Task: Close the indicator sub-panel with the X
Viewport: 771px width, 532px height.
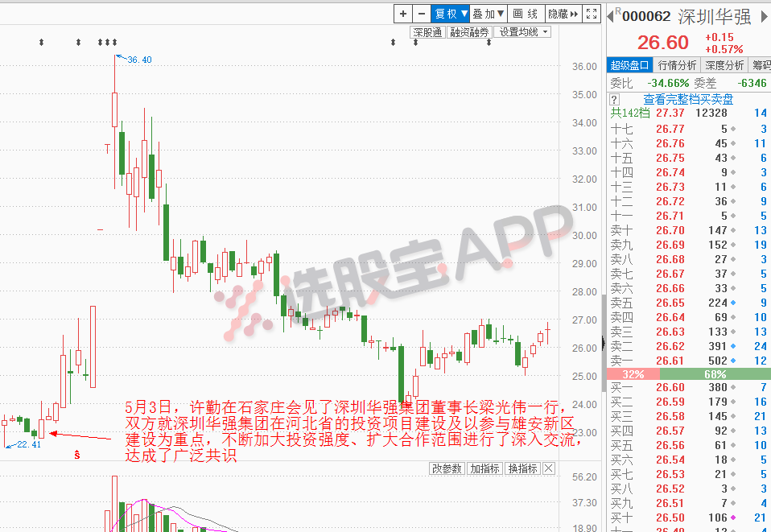Action: tap(549, 468)
